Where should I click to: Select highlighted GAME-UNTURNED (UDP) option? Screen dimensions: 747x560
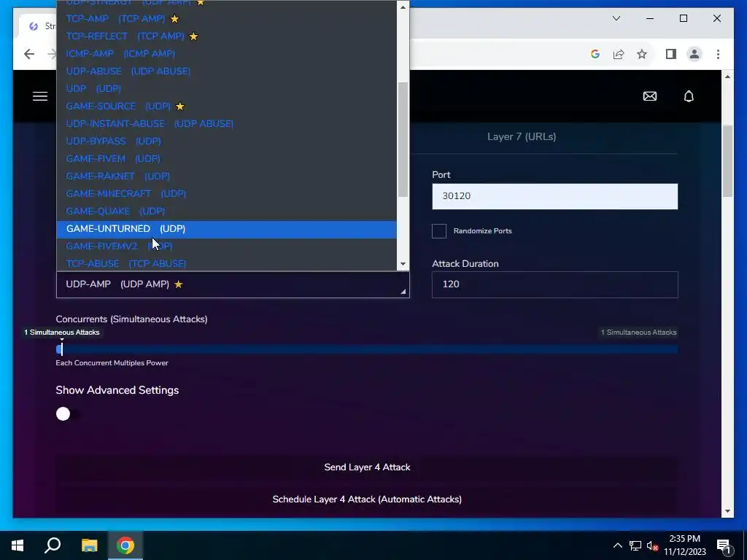pos(226,229)
